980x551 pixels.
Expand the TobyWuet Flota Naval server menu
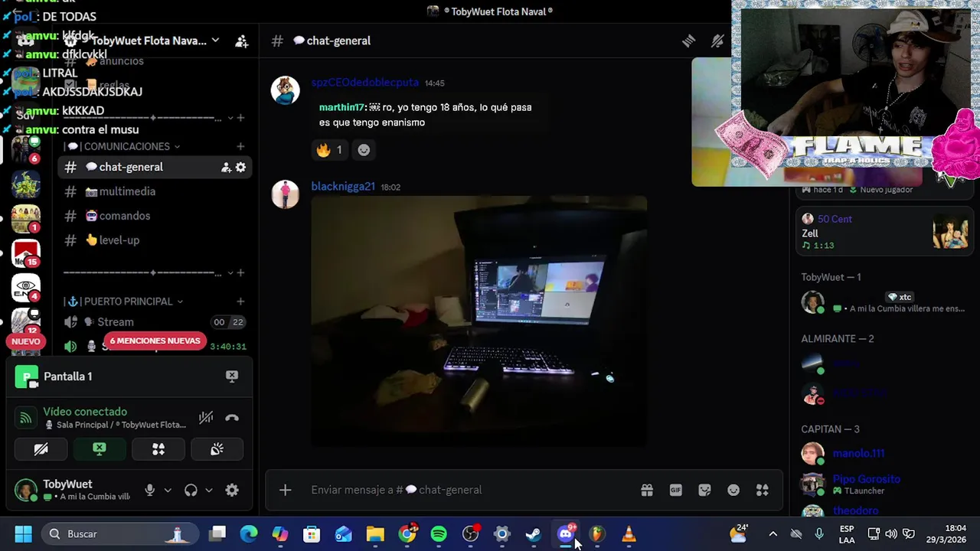point(215,41)
